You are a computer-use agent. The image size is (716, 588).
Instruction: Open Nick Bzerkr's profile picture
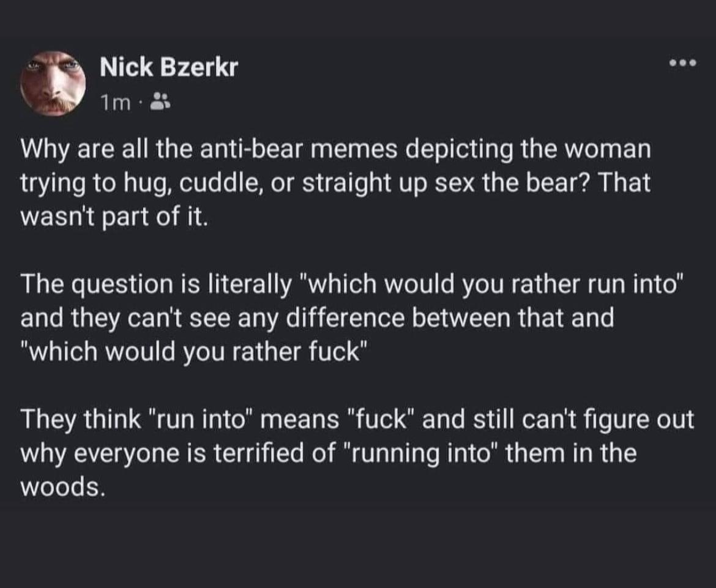point(53,84)
